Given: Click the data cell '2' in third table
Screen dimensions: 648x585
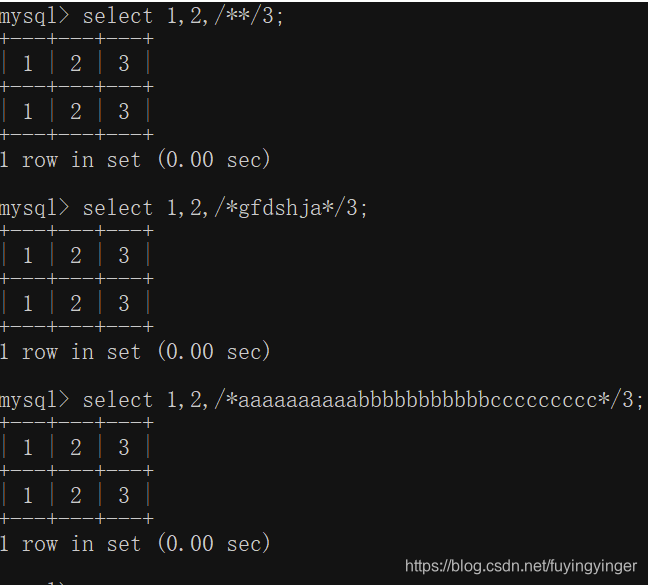Looking at the screenshot, I should tap(76, 495).
